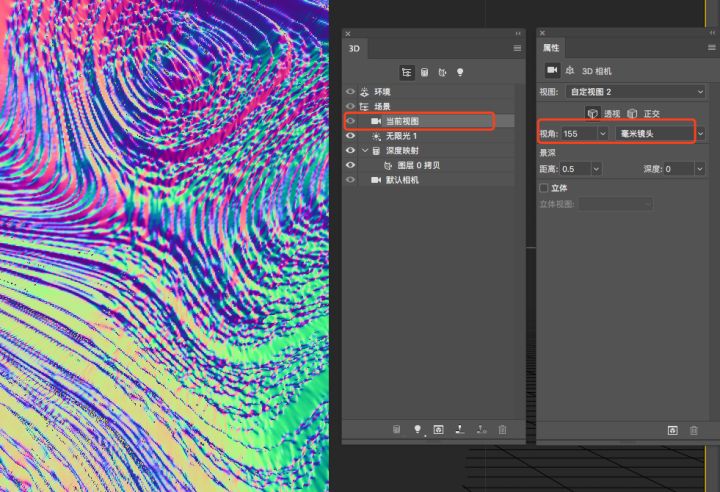
Task: Click the 视角 field showing 155
Action: 579,134
